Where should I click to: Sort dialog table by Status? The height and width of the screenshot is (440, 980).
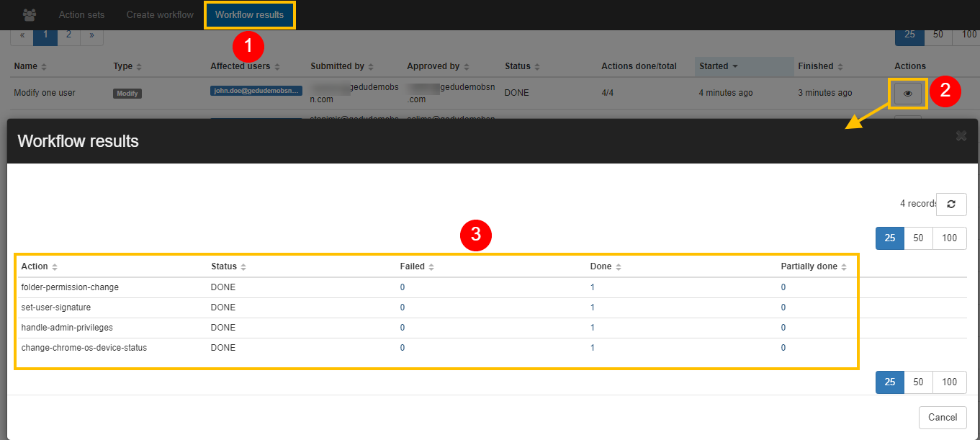pyautogui.click(x=228, y=266)
